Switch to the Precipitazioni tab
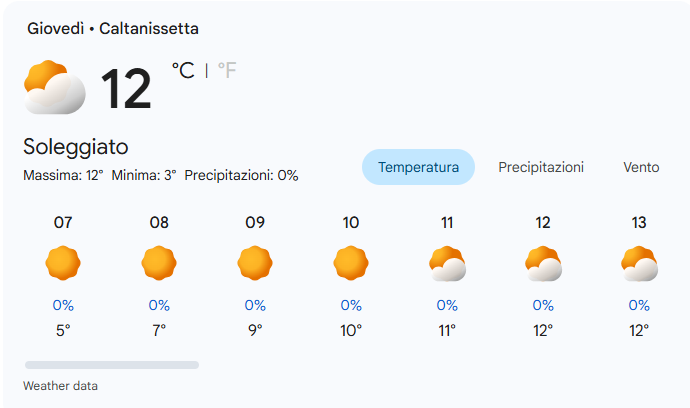This screenshot has height=408, width=690. pos(541,167)
